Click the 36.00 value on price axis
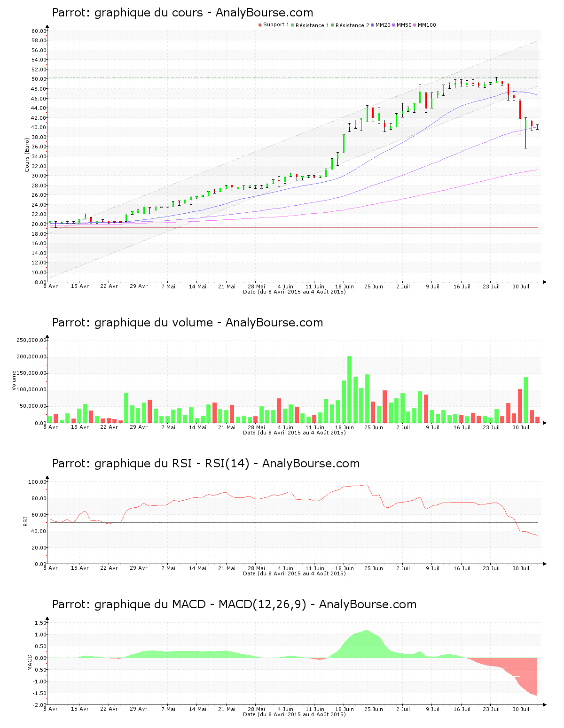This screenshot has width=564, height=728. 39,147
